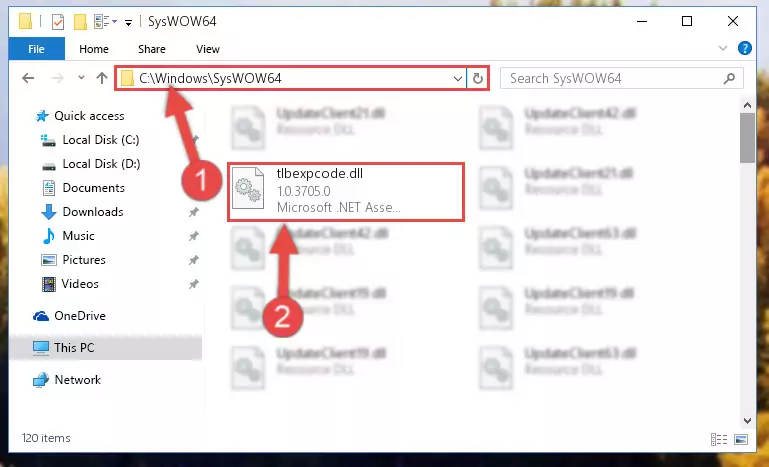
Task: Click the Pictures folder icon
Action: coord(49,260)
